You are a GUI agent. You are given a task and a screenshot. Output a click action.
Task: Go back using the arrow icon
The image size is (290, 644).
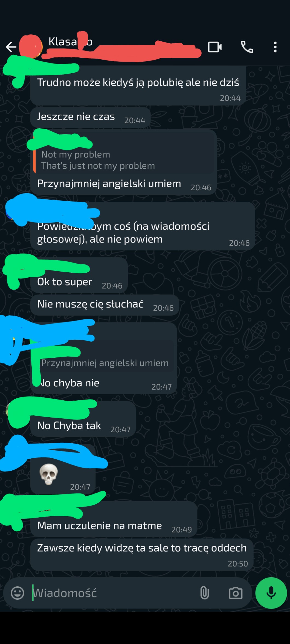tap(11, 47)
